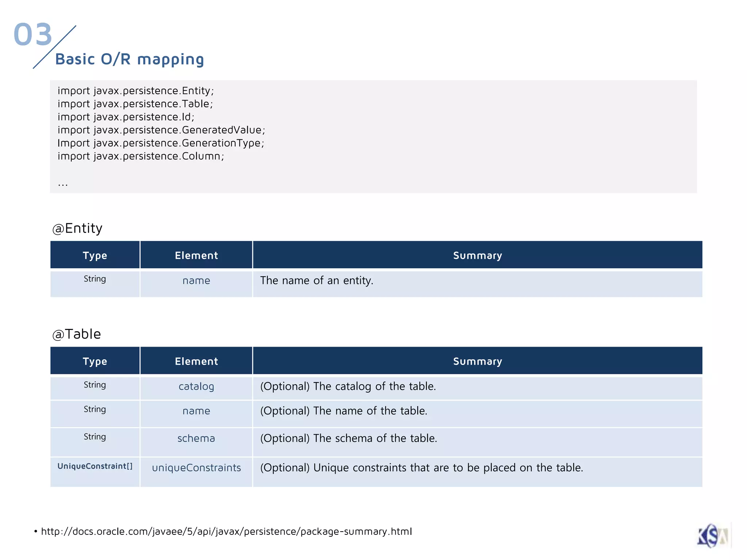Click the 'Summary' header in the @Entity table
Screen dimensions: 747x560
point(477,255)
